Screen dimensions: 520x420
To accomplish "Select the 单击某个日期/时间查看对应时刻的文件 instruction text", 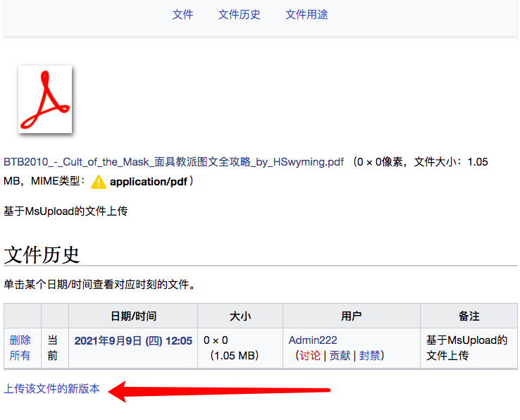I will point(99,284).
